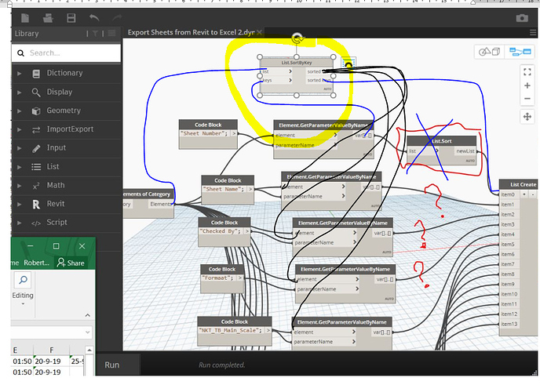Click the "NKT_TB_Main_Scale" code block text
The width and height of the screenshot is (540, 392).
pos(230,330)
